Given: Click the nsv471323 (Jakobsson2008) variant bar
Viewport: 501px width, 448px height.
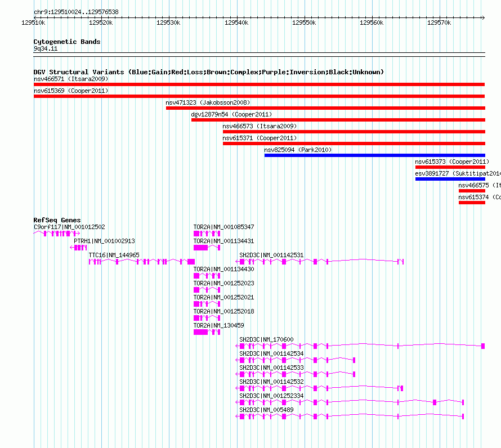Looking at the screenshot, I should coord(325,108).
